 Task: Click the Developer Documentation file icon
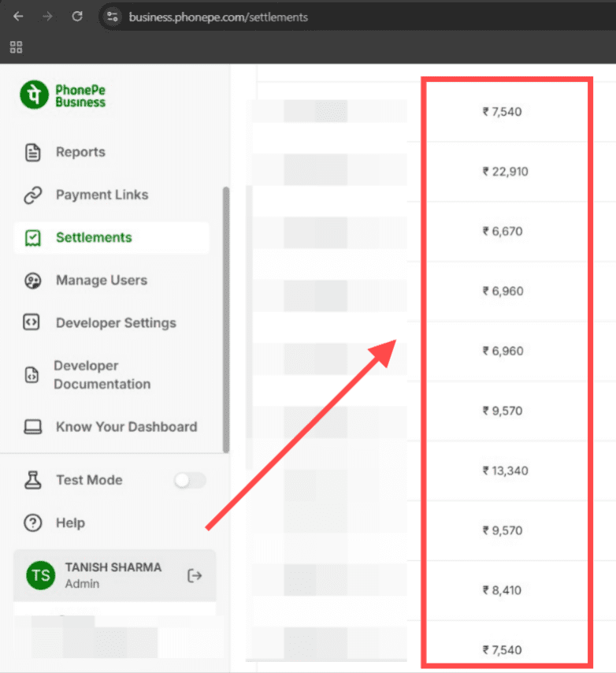(32, 375)
